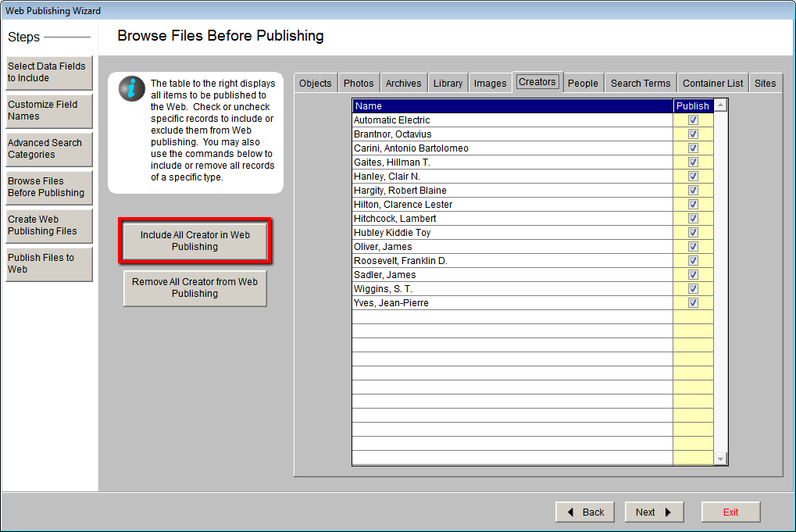Open the Container List tab
Viewport: 796px width, 532px height.
point(712,82)
